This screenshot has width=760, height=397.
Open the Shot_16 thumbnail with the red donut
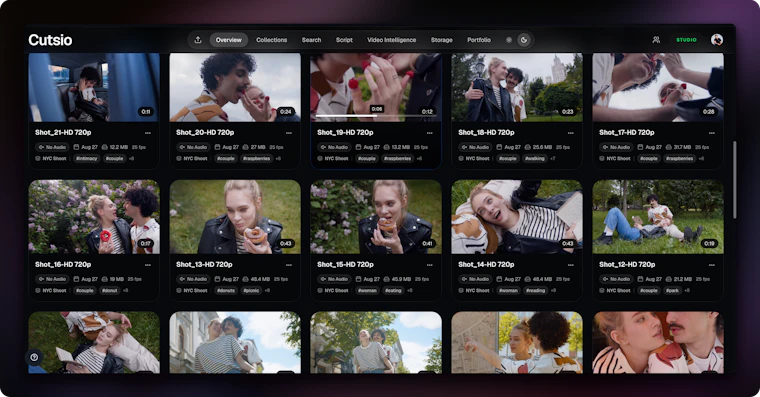tap(94, 217)
